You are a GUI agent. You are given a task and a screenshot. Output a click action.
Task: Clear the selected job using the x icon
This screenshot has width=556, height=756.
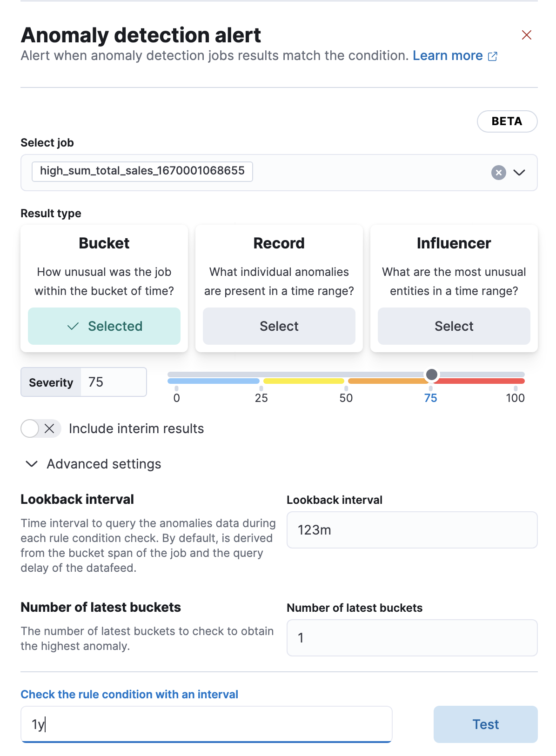pos(498,173)
